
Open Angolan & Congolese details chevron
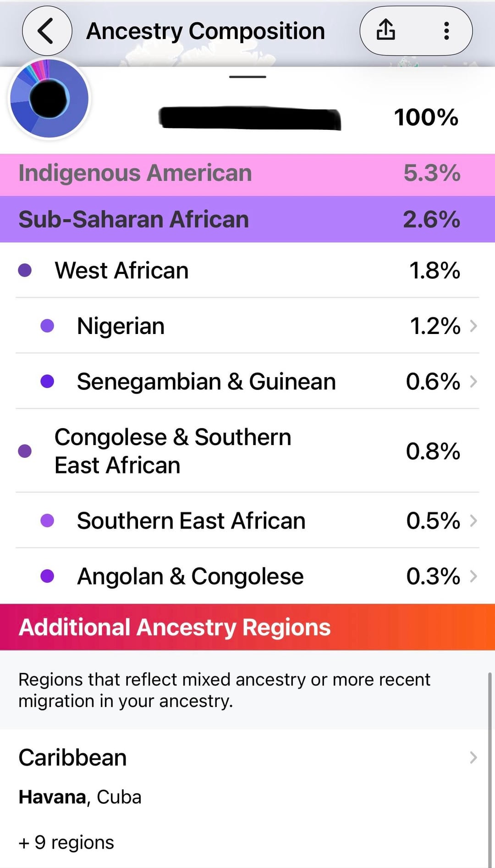pos(473,576)
